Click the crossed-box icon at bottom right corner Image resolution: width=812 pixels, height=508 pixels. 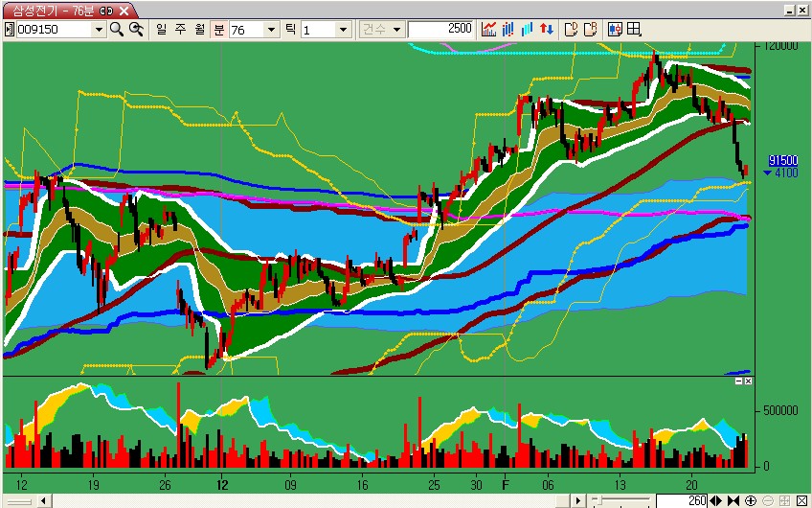tap(801, 500)
